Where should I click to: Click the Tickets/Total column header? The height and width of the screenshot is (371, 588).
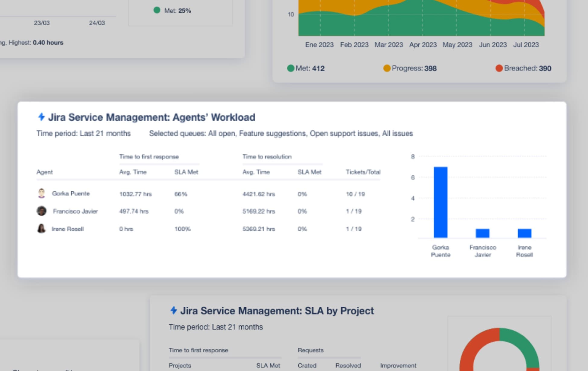pos(363,172)
